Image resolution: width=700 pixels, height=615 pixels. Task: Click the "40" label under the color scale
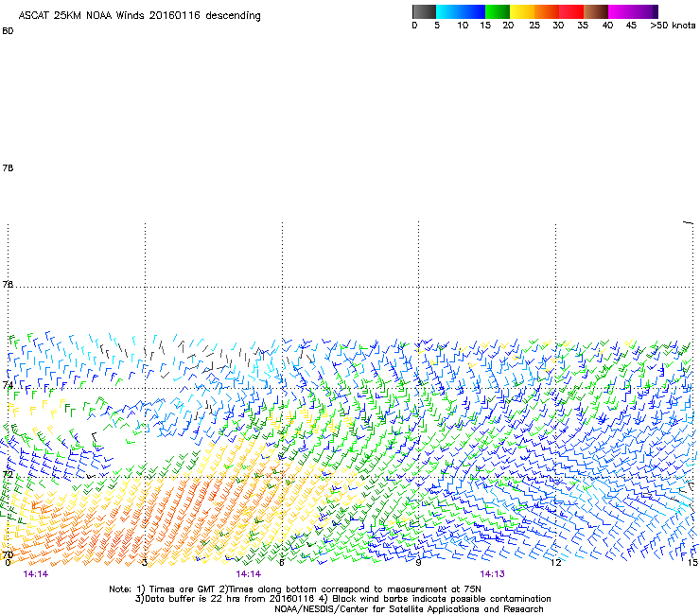pos(607,26)
